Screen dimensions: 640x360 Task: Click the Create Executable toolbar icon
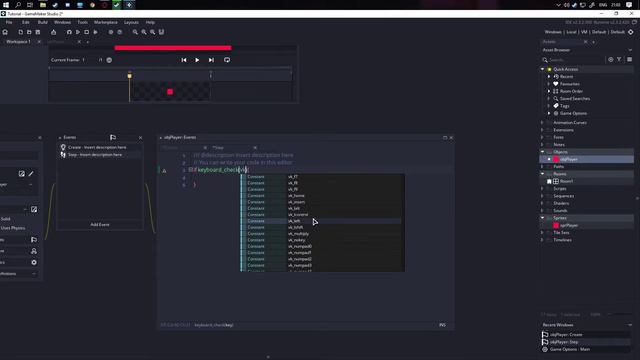point(53,32)
